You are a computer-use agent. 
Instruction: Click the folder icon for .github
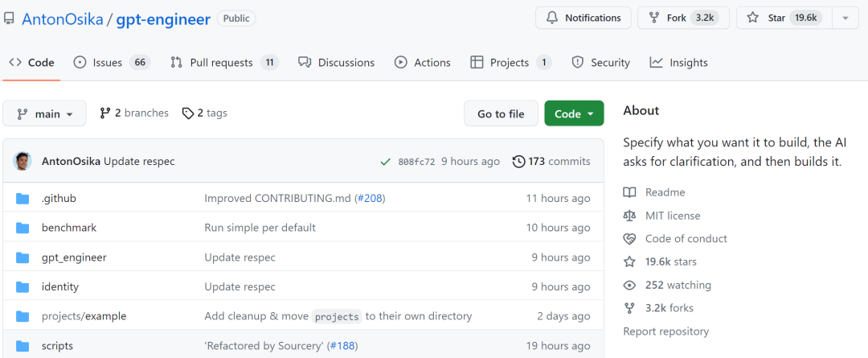[23, 199]
